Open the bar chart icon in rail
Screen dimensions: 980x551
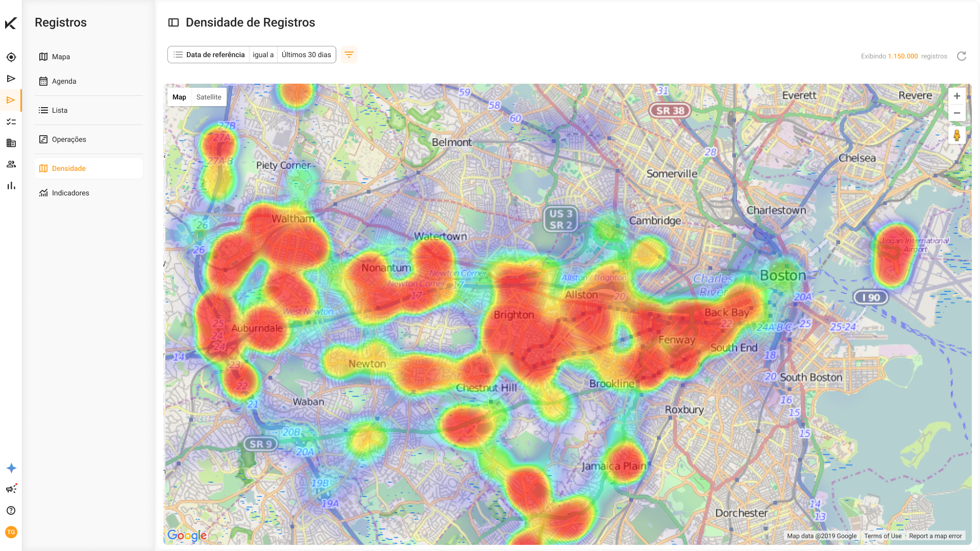[11, 186]
